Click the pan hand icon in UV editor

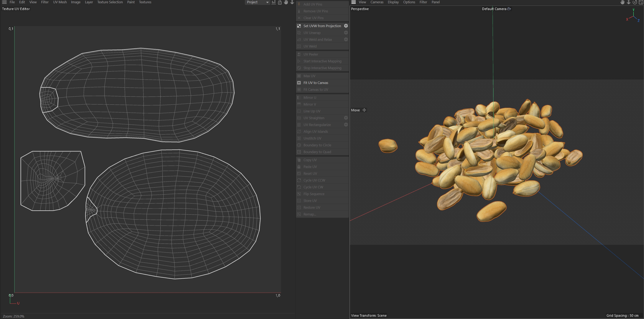pyautogui.click(x=286, y=2)
